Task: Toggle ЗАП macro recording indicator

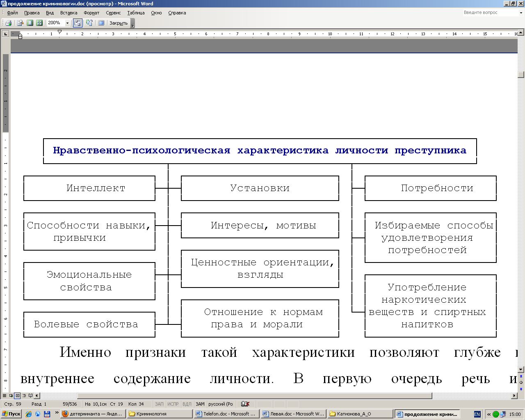Action: point(159,404)
